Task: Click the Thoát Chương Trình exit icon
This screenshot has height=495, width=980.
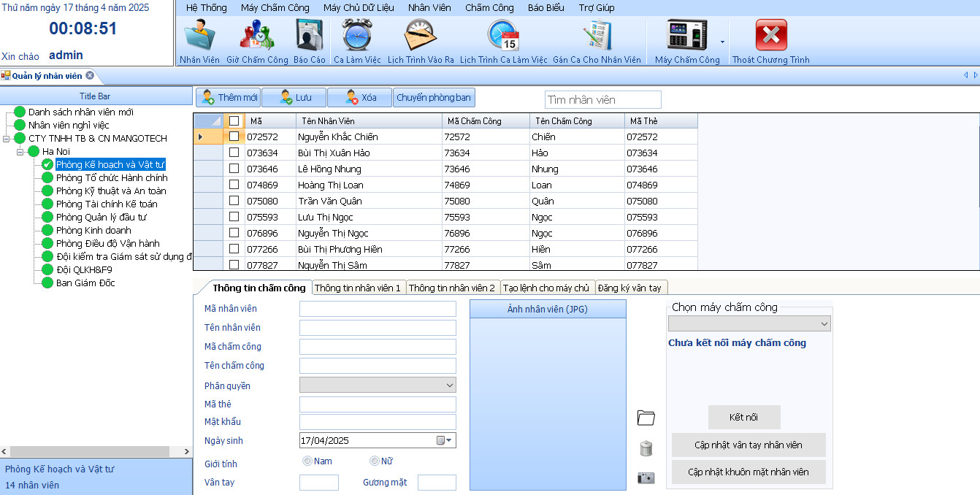Action: 770,37
